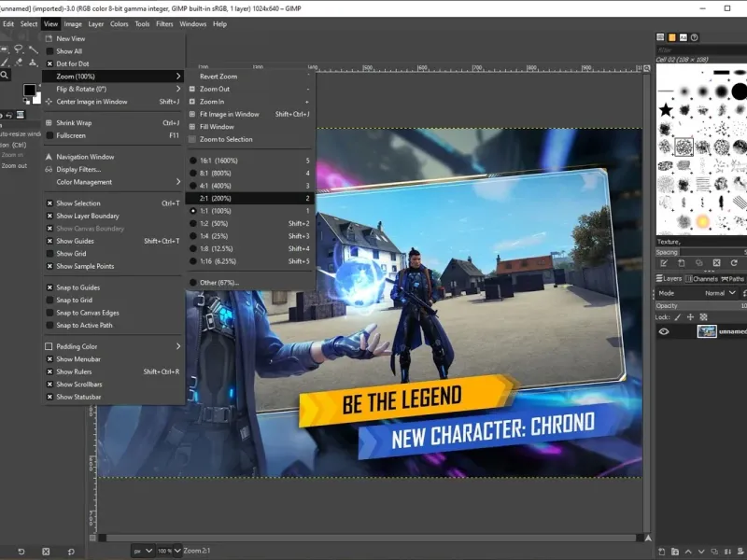
Task: Select Zoom In from the zoom submenu
Action: [212, 101]
